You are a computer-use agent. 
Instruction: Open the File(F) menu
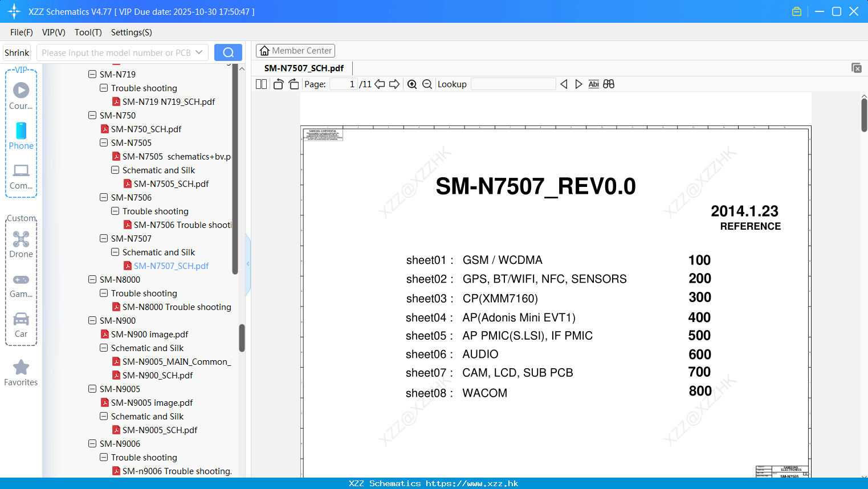click(22, 32)
